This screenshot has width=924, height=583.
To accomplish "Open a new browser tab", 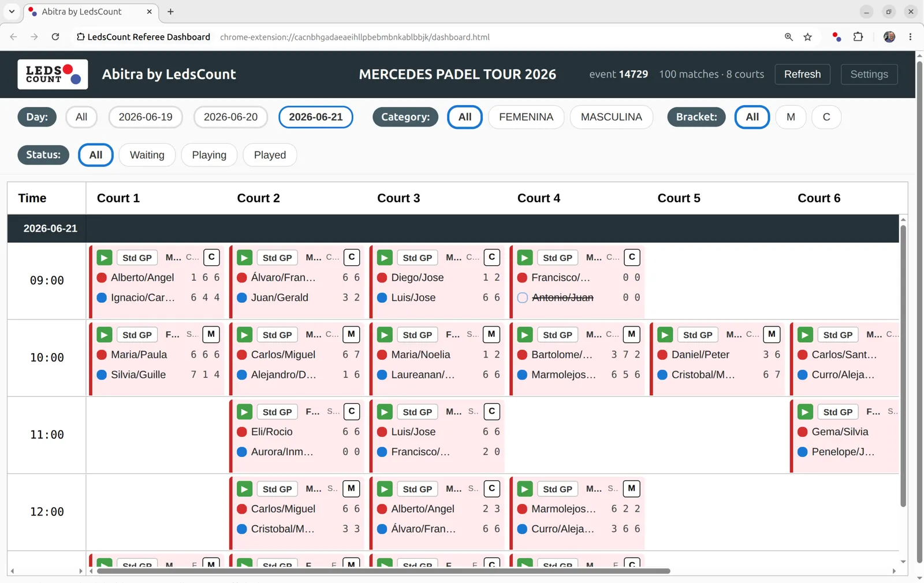I will pos(170,12).
